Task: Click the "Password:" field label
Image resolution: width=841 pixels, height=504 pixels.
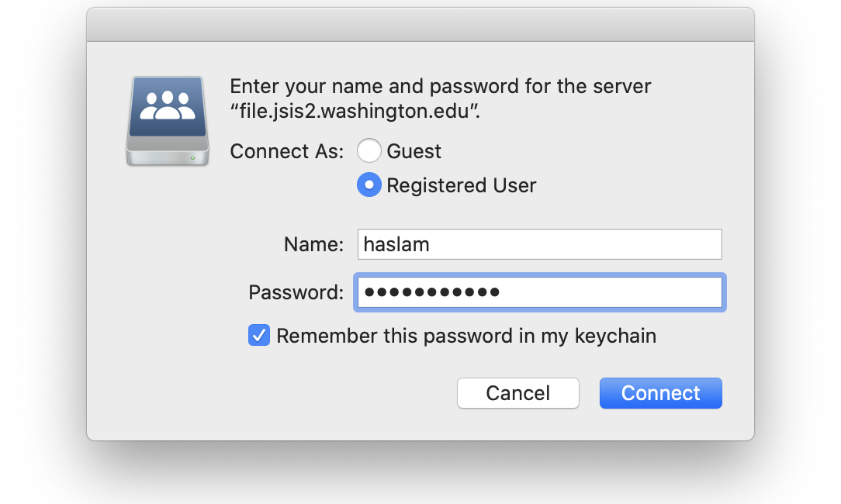Action: click(x=296, y=293)
